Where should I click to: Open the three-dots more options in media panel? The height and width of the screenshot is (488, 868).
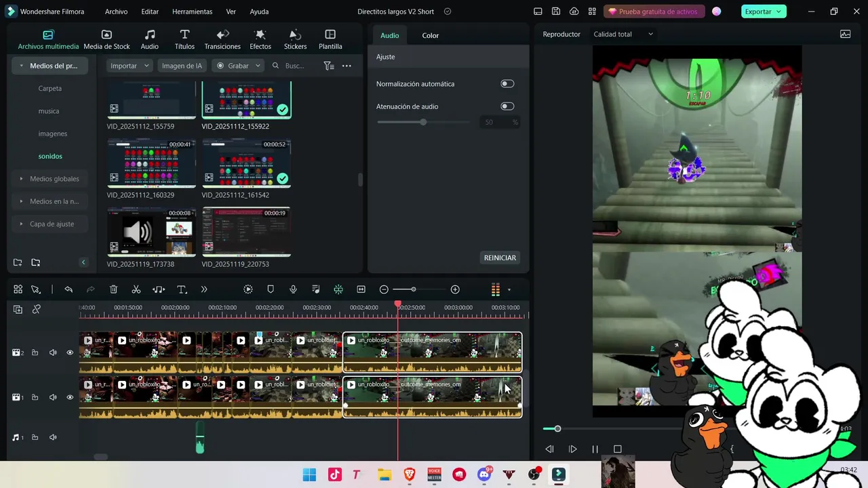(x=347, y=66)
